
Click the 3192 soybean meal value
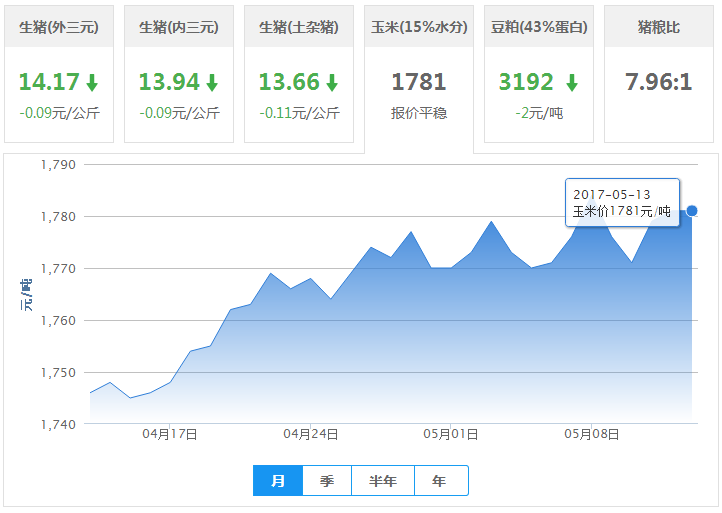tap(526, 82)
